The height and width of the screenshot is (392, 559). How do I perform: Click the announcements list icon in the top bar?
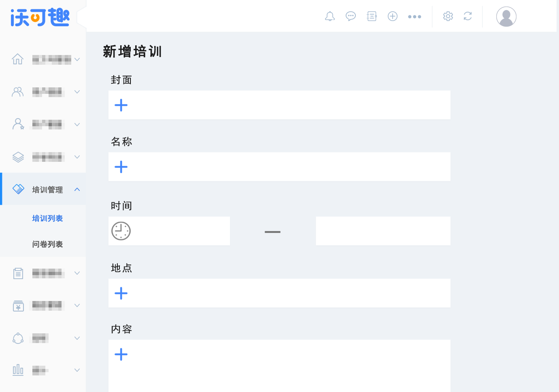[x=372, y=16]
